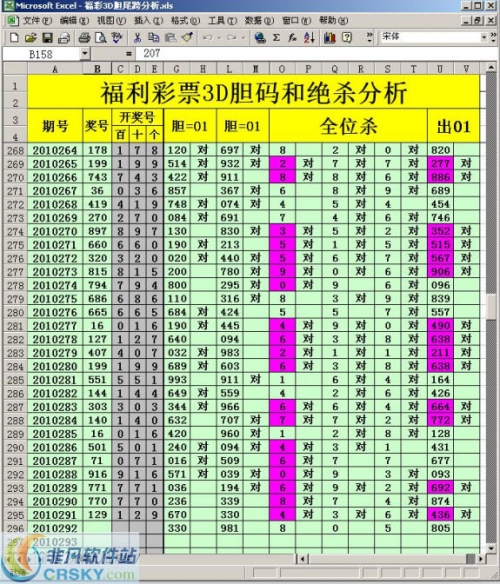
Task: Run the Spelling check icon
Action: (x=117, y=38)
